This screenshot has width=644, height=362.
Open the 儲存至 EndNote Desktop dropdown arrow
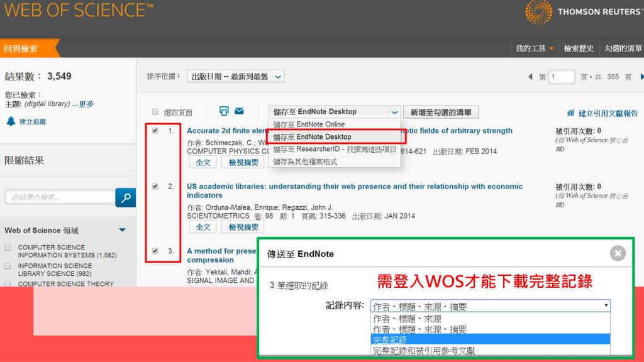point(394,112)
